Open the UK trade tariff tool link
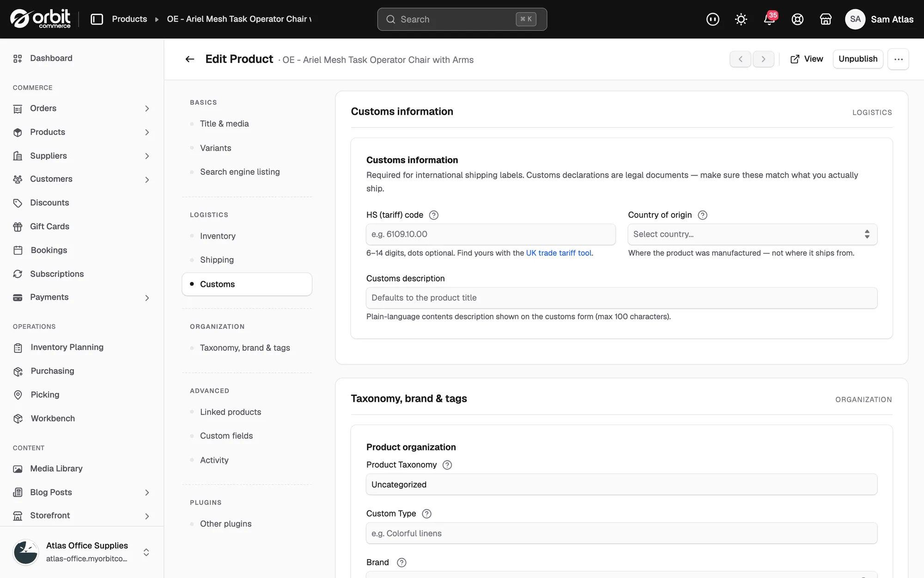 tap(559, 253)
